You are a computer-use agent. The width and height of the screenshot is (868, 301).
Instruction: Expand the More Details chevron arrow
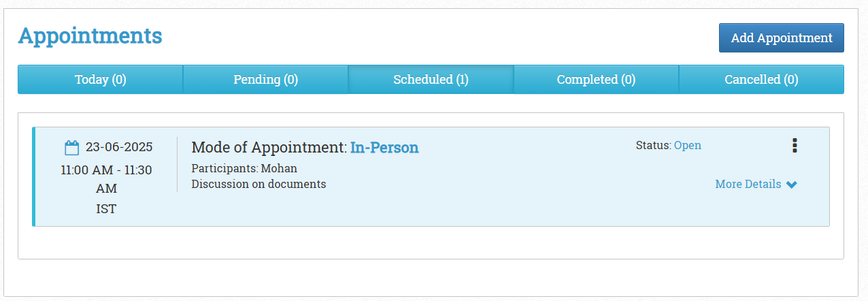pos(791,185)
